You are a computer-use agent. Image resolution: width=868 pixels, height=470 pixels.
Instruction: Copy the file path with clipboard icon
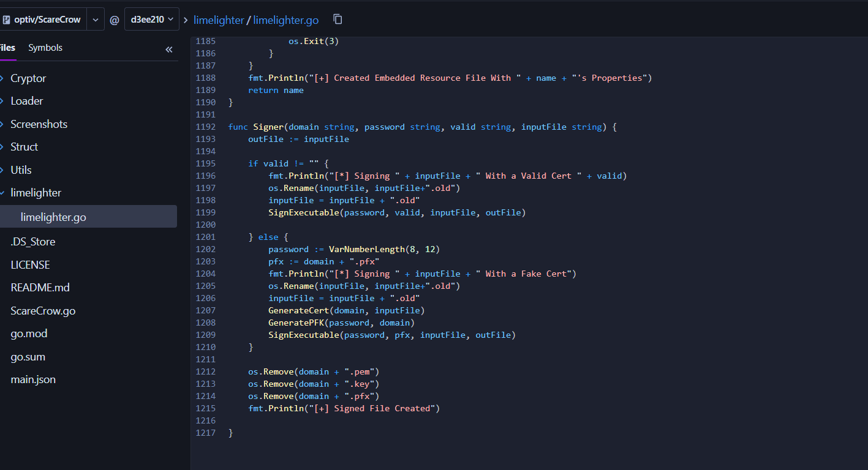[x=338, y=20]
